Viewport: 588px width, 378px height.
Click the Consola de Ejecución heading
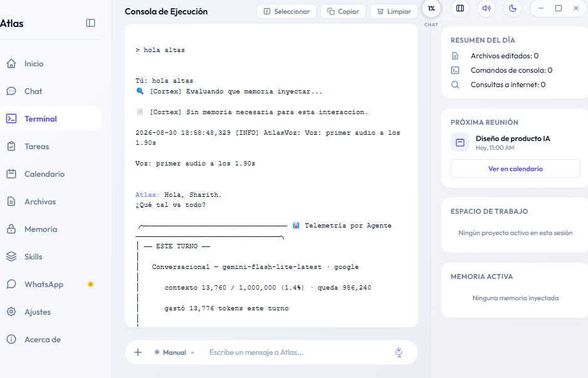(166, 12)
